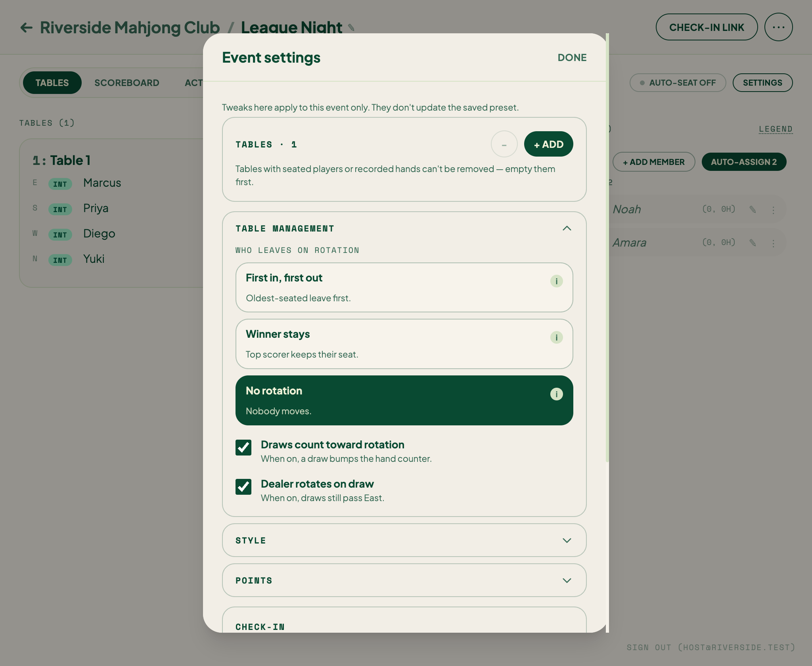Screen dimensions: 812x666
Task: Expand the Points section
Action: tap(404, 580)
